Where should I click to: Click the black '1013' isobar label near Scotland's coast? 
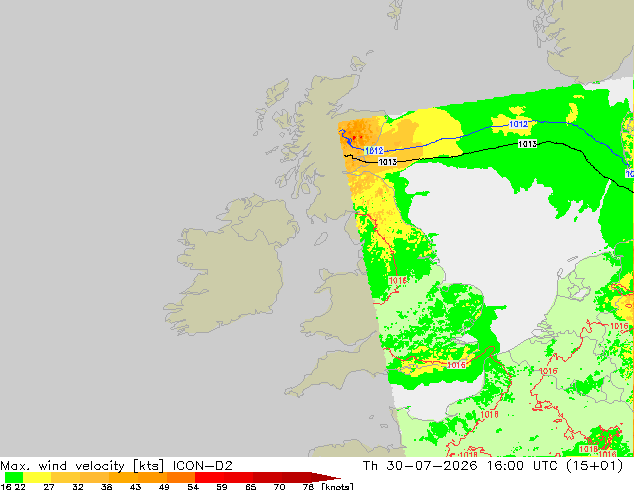pyautogui.click(x=387, y=162)
